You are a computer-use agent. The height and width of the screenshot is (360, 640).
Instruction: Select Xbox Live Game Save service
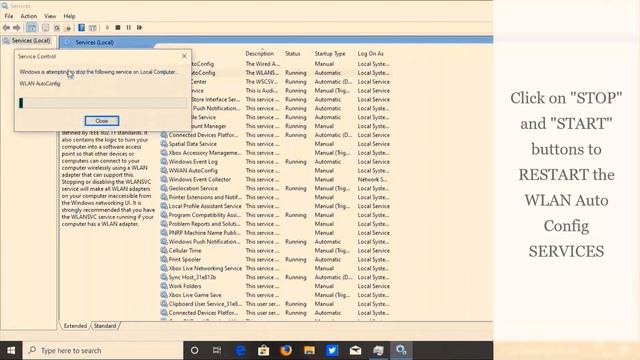(x=276, y=295)
